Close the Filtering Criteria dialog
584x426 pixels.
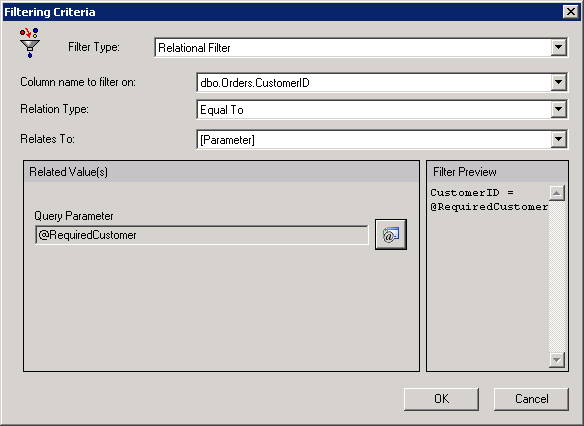coord(571,12)
